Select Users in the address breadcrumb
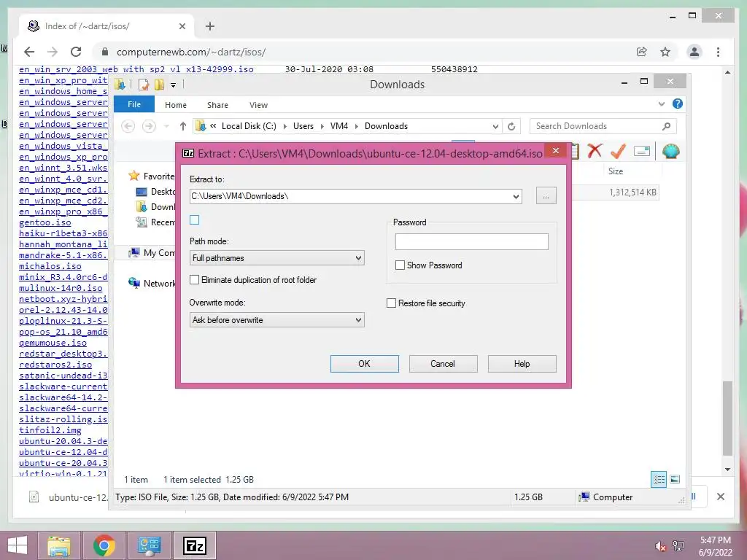The image size is (747, 560). pyautogui.click(x=303, y=126)
